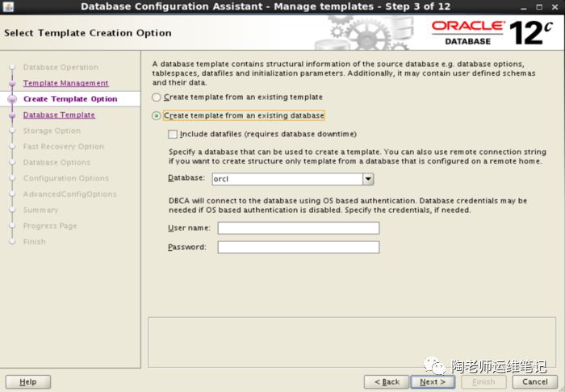The height and width of the screenshot is (392, 565).
Task: Click the Cancel button
Action: tap(534, 382)
